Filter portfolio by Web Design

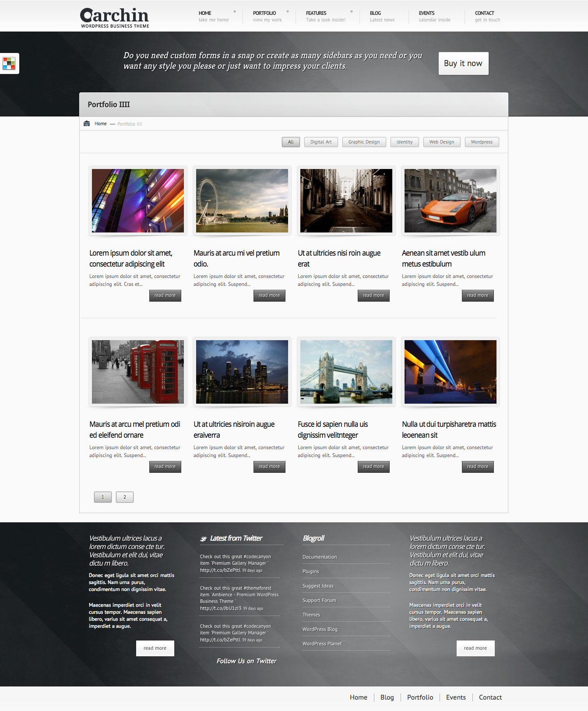pyautogui.click(x=441, y=142)
